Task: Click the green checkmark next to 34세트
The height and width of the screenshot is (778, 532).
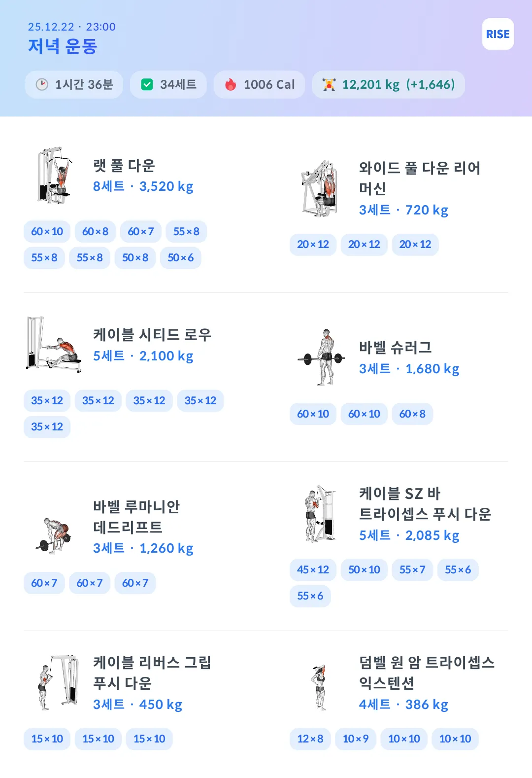Action: [147, 84]
